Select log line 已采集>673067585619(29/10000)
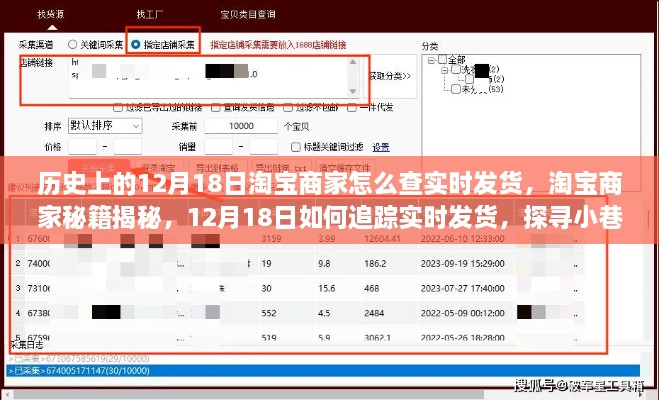The height and width of the screenshot is (400, 659). (324, 358)
